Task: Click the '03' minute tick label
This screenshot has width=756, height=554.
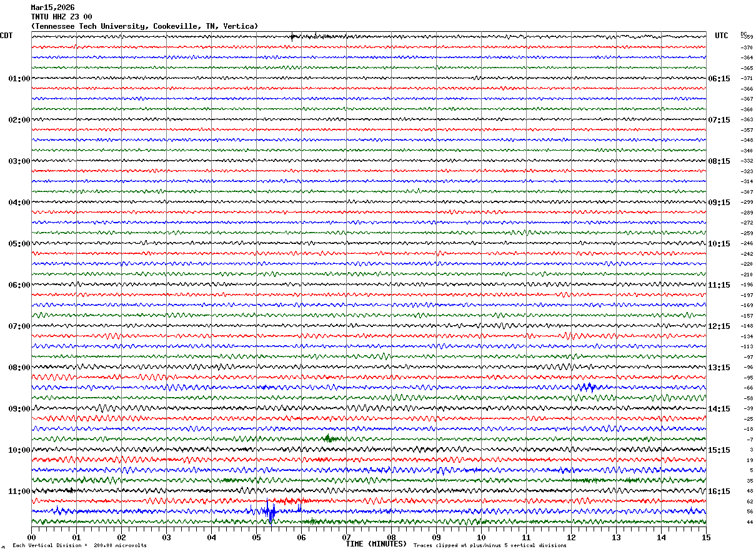Action: pyautogui.click(x=166, y=537)
